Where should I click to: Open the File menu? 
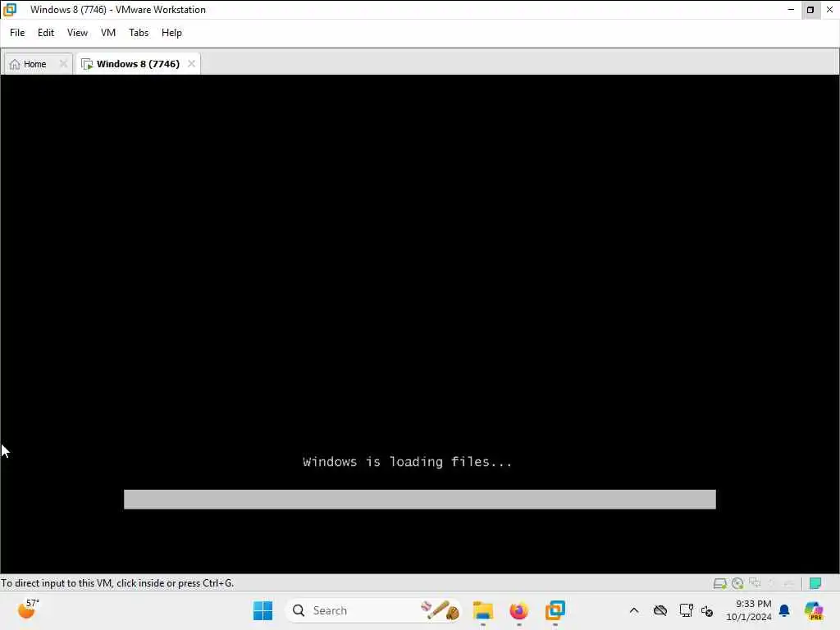pyautogui.click(x=17, y=33)
